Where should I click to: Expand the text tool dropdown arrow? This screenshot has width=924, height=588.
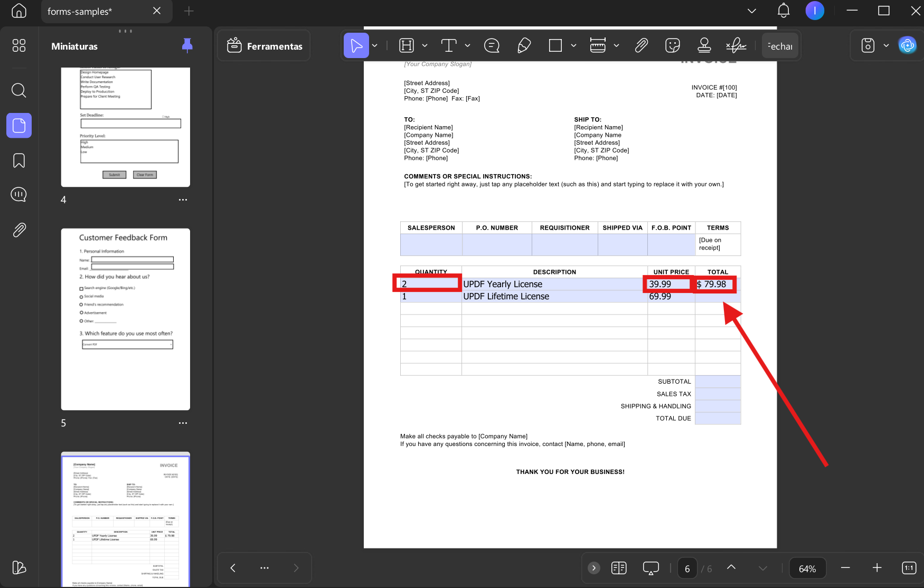pos(467,46)
